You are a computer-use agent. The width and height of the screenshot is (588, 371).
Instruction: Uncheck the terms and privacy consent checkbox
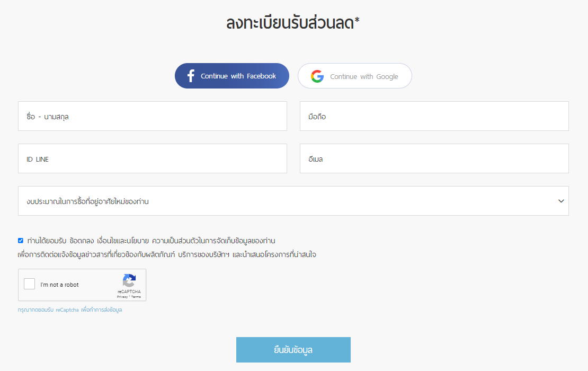(x=21, y=241)
